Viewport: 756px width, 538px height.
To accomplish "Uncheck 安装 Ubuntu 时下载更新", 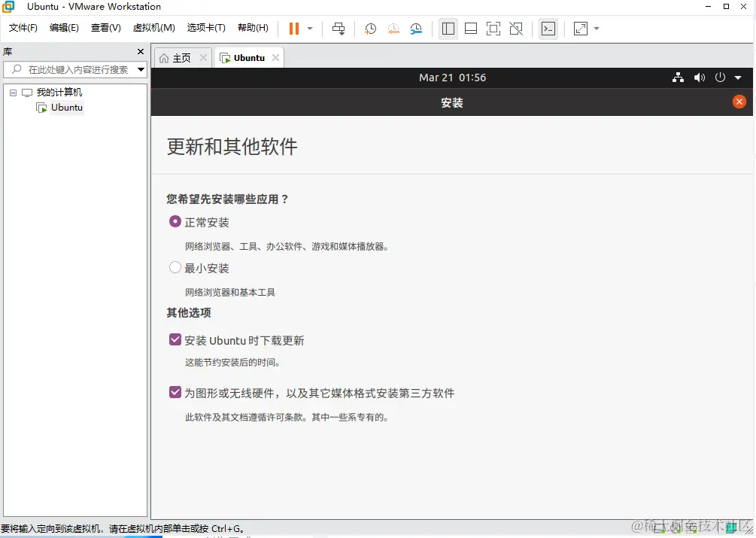I will tap(175, 339).
